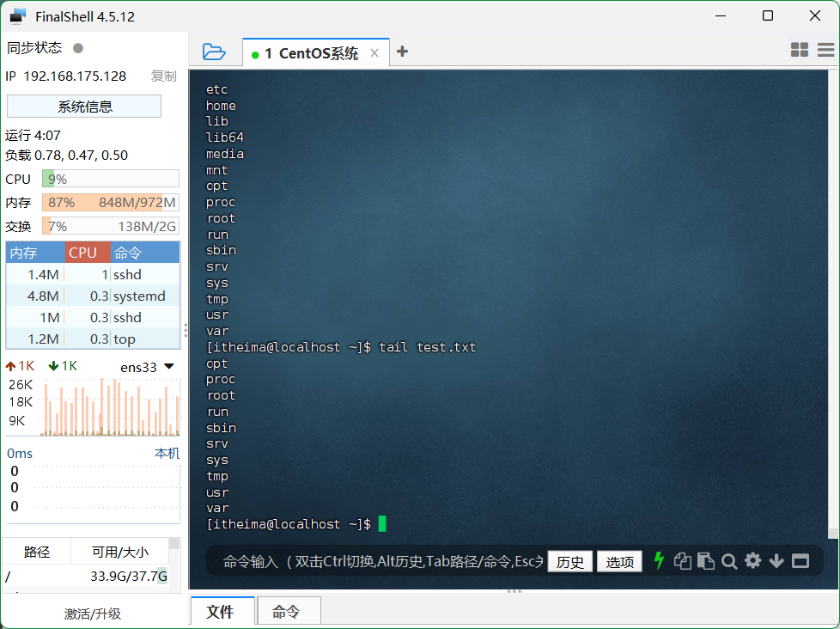This screenshot has height=629, width=840.
Task: Click the 负载 0.78, 0.47, 0.50 text
Action: [66, 156]
